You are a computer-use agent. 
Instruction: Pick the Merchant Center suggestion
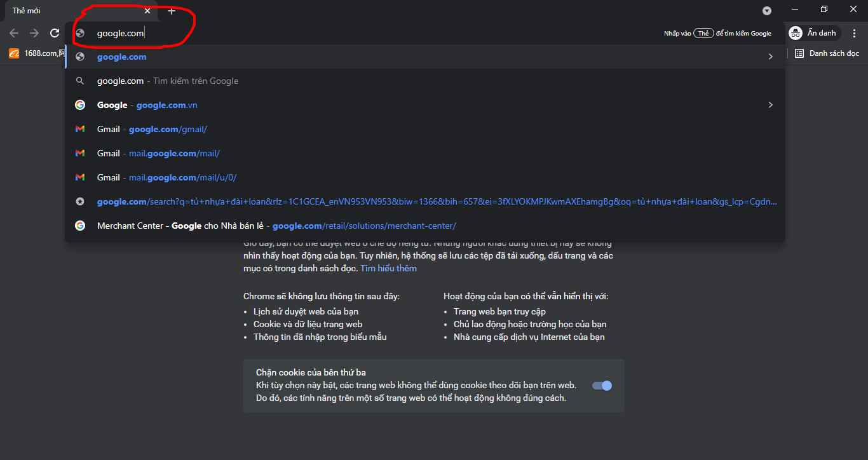424,226
